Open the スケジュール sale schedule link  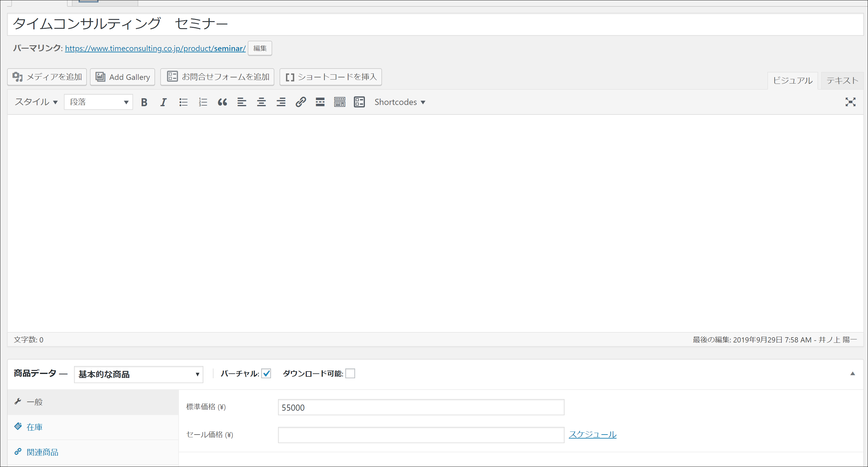tap(593, 434)
